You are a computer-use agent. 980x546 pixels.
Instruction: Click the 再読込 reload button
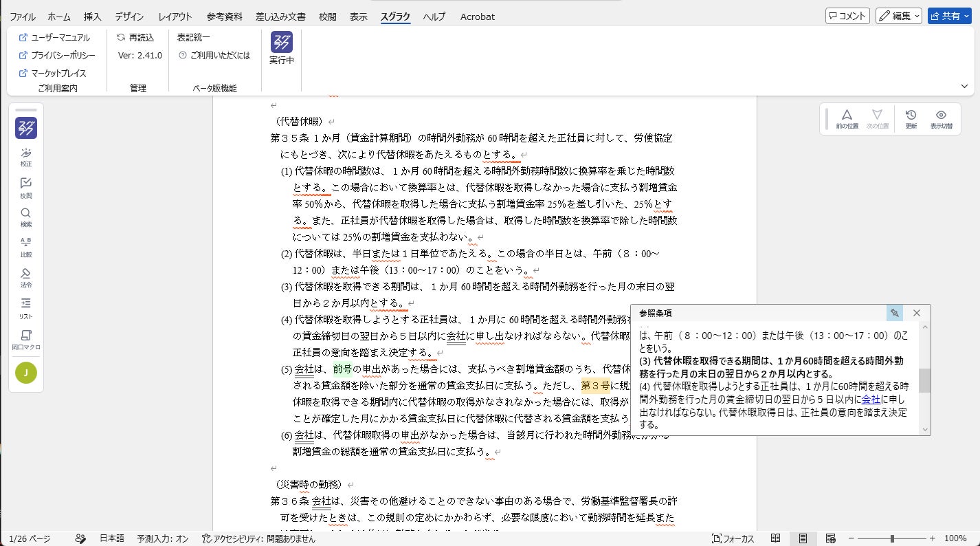(x=135, y=37)
